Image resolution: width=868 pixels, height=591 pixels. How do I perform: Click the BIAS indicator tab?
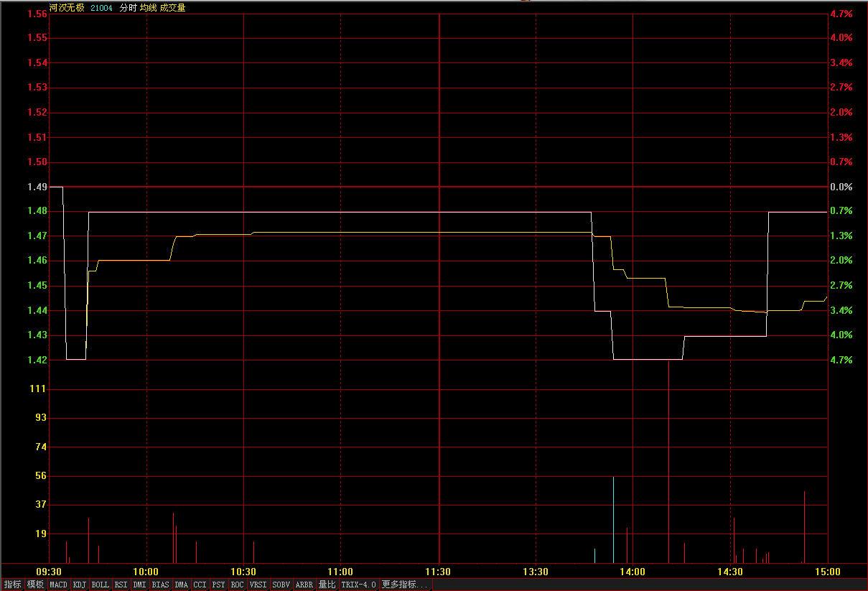(160, 585)
